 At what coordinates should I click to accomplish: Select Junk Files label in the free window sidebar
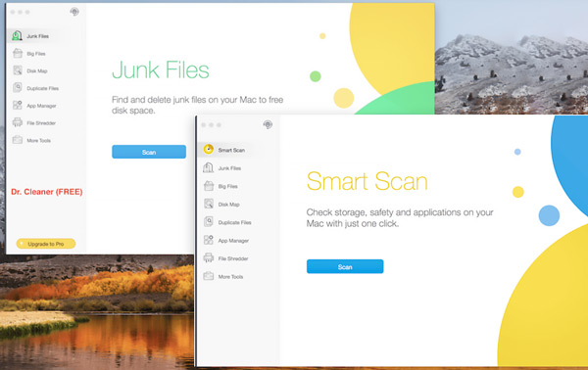tap(38, 36)
